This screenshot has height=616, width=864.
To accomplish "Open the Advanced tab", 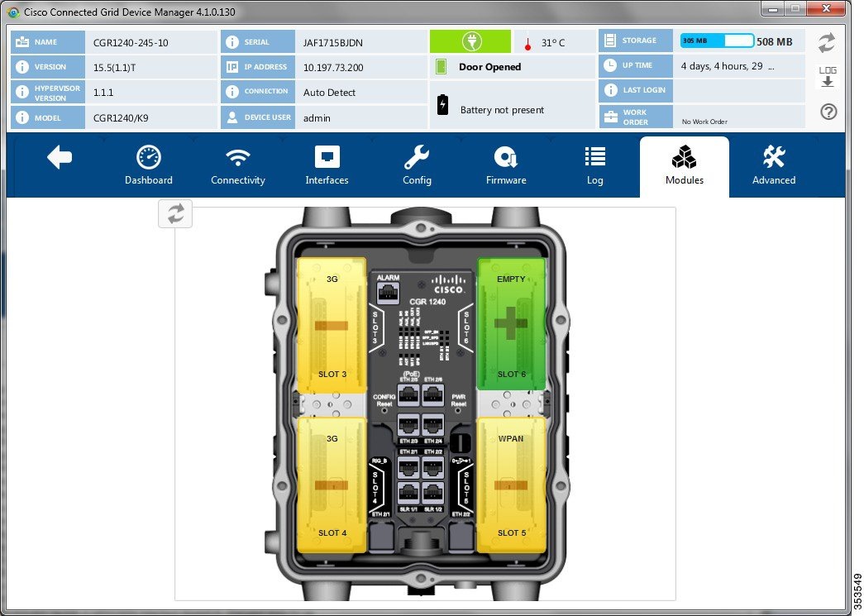I will click(774, 165).
